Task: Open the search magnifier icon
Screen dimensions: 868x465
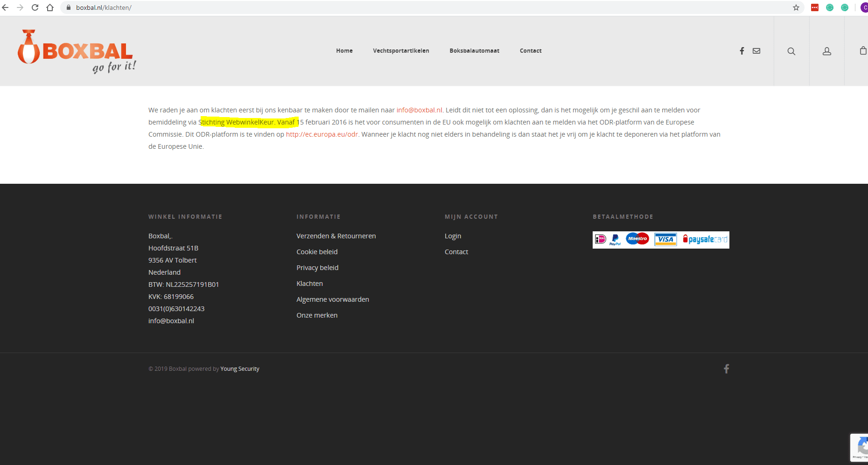Action: 791,51
